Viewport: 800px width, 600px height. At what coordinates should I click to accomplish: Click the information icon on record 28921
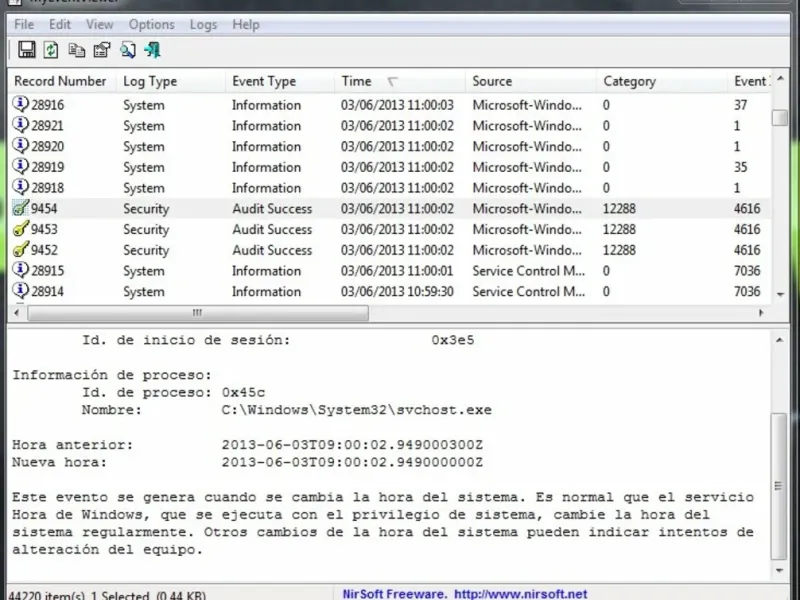[x=20, y=125]
